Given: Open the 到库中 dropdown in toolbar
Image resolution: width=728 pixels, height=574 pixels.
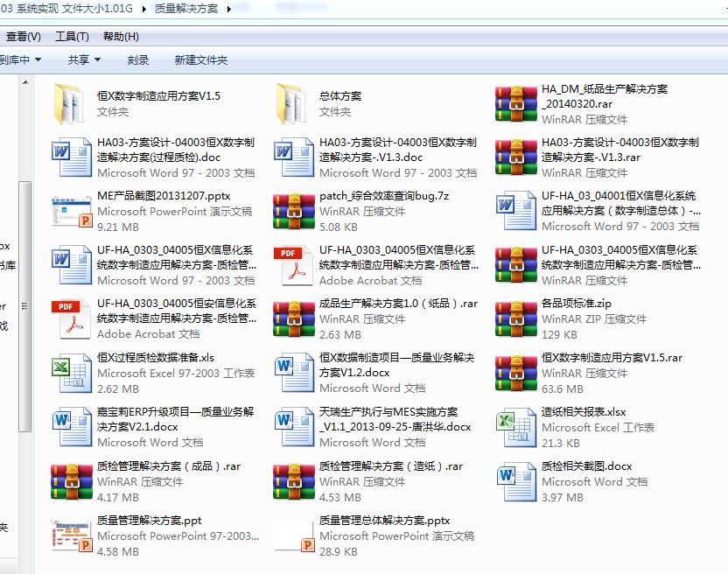Looking at the screenshot, I should click(20, 59).
